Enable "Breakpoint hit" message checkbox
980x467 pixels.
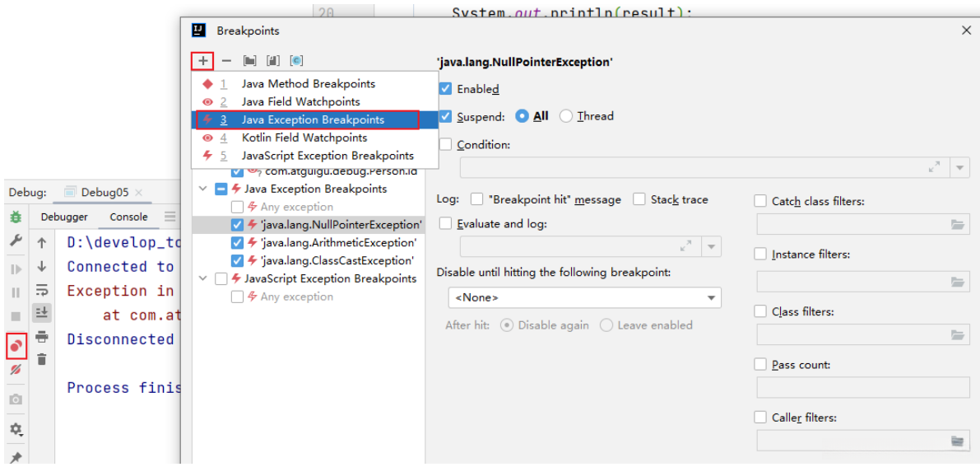tap(477, 199)
